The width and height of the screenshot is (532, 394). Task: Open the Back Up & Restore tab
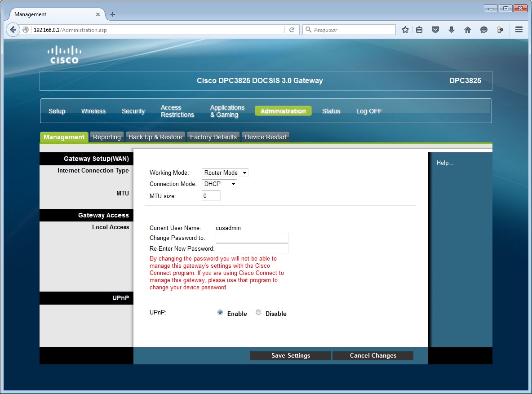[155, 137]
